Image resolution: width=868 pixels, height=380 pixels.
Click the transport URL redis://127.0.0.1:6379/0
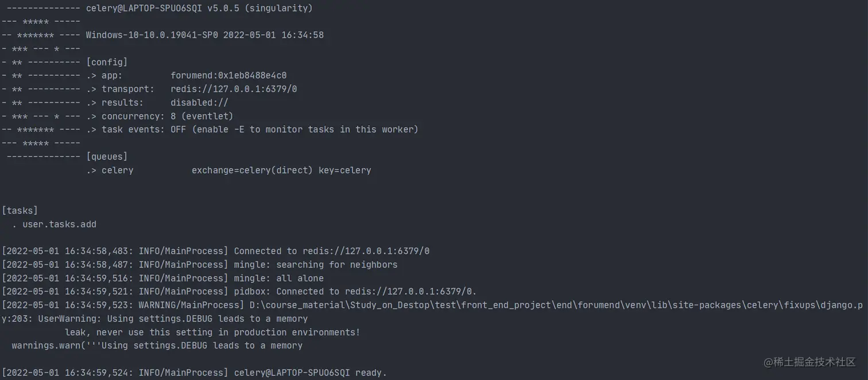point(234,89)
